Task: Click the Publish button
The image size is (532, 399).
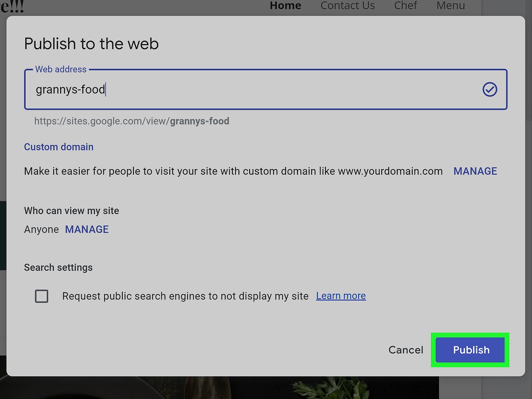Action: coord(470,350)
